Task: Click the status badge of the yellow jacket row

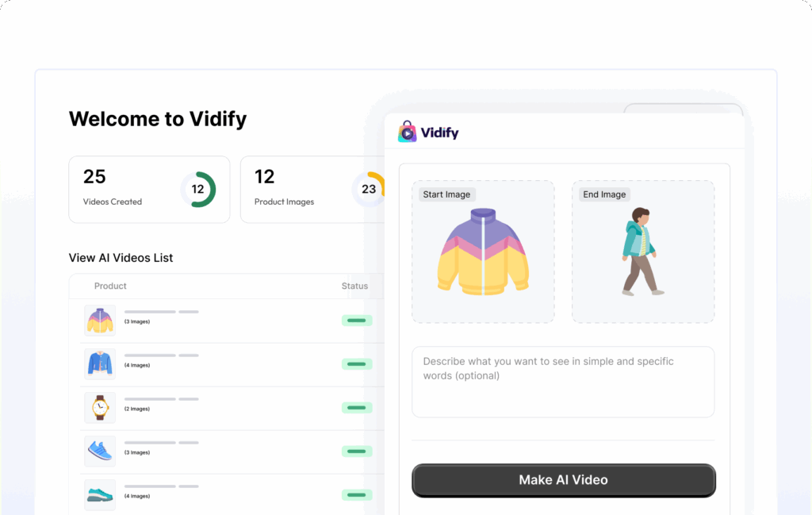Action: point(357,321)
